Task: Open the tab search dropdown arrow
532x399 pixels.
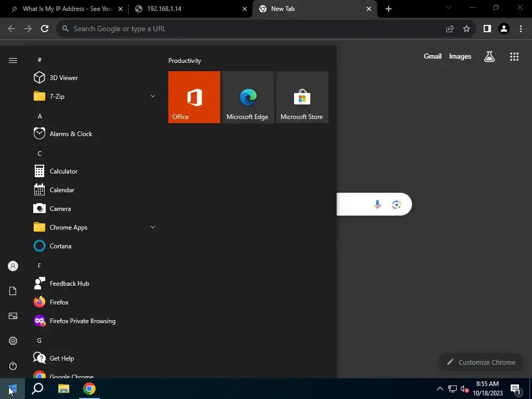Action: coord(448,7)
